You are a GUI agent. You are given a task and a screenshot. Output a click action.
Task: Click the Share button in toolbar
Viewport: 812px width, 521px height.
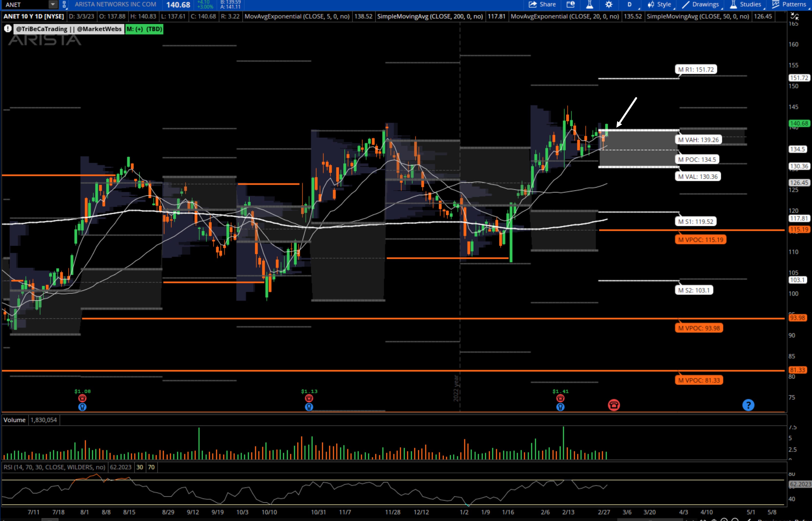pyautogui.click(x=542, y=4)
